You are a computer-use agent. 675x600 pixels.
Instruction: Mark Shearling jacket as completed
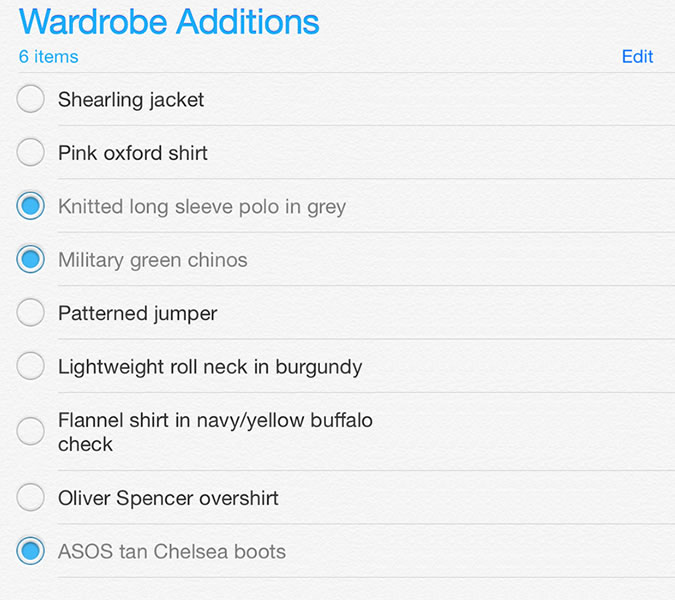tap(30, 99)
